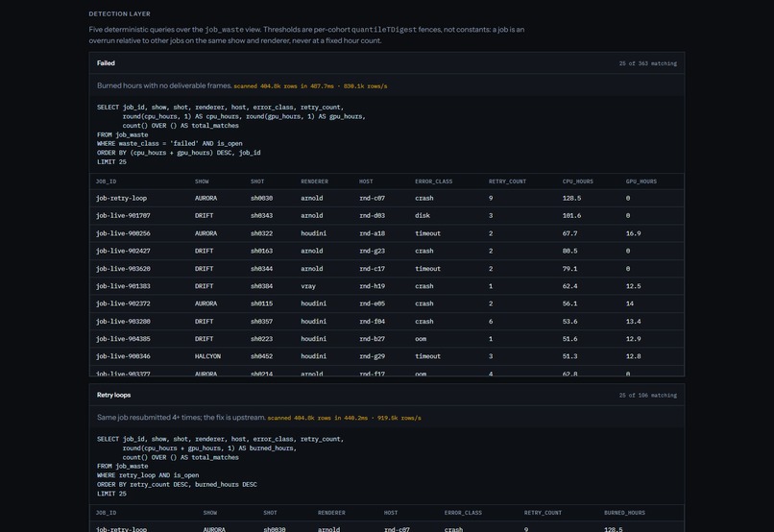The image size is (774, 532).
Task: Click the job-live-904385 cell
Action: [x=123, y=339]
